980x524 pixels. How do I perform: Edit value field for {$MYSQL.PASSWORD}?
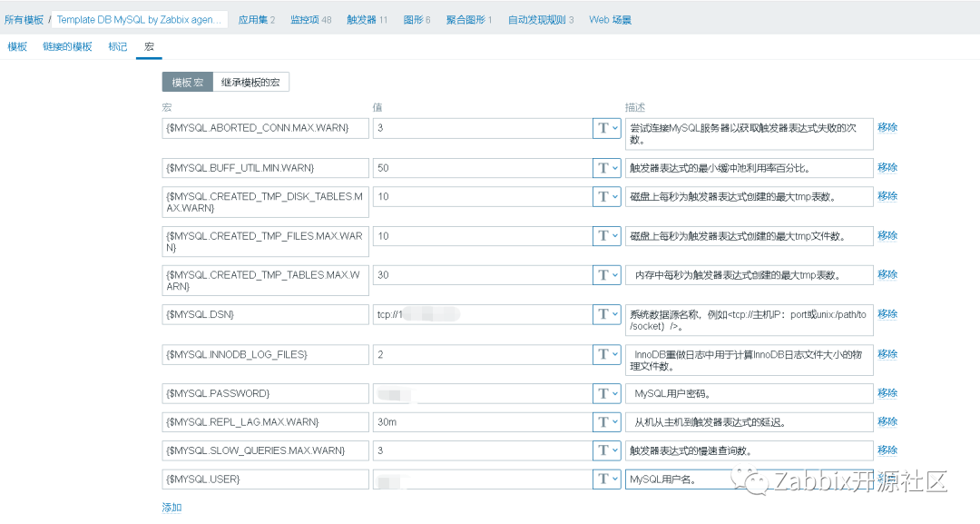click(x=483, y=393)
